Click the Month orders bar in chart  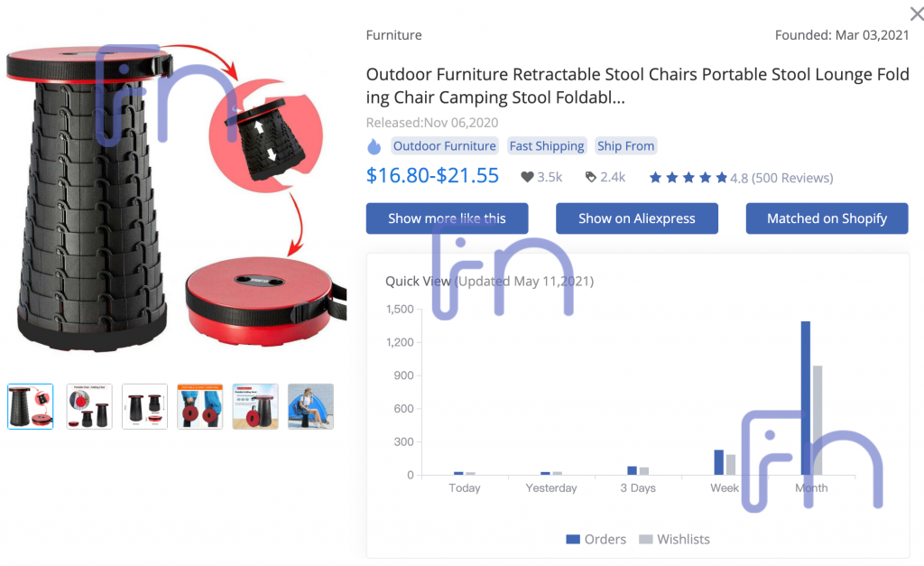pos(806,398)
